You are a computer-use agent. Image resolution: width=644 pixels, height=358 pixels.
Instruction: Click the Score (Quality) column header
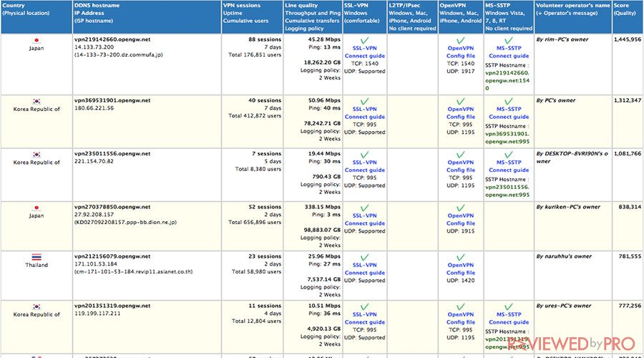pos(628,17)
